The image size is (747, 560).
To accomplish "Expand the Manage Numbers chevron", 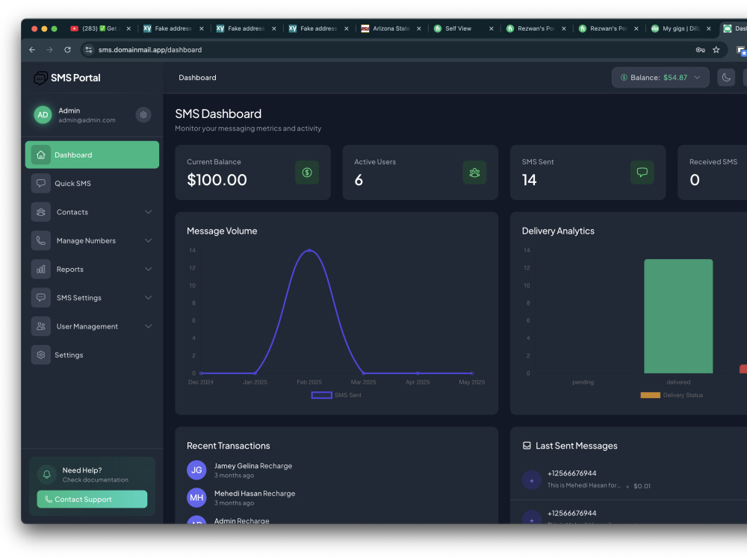I will 148,240.
